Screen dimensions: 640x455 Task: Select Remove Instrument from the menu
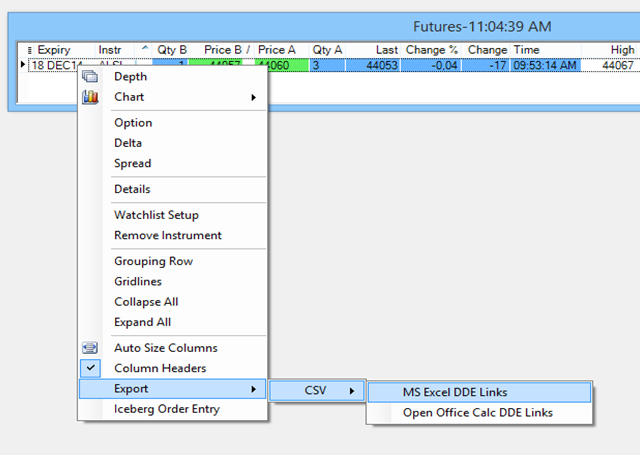(x=168, y=235)
